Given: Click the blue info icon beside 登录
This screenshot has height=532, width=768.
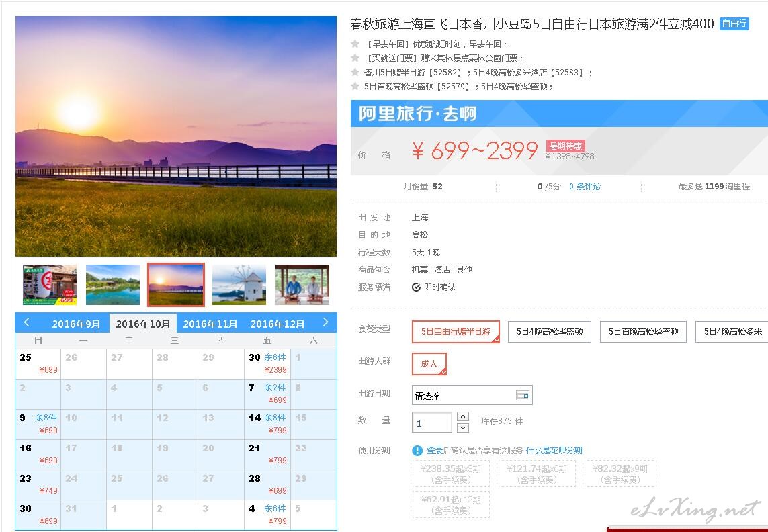Looking at the screenshot, I should click(x=417, y=450).
